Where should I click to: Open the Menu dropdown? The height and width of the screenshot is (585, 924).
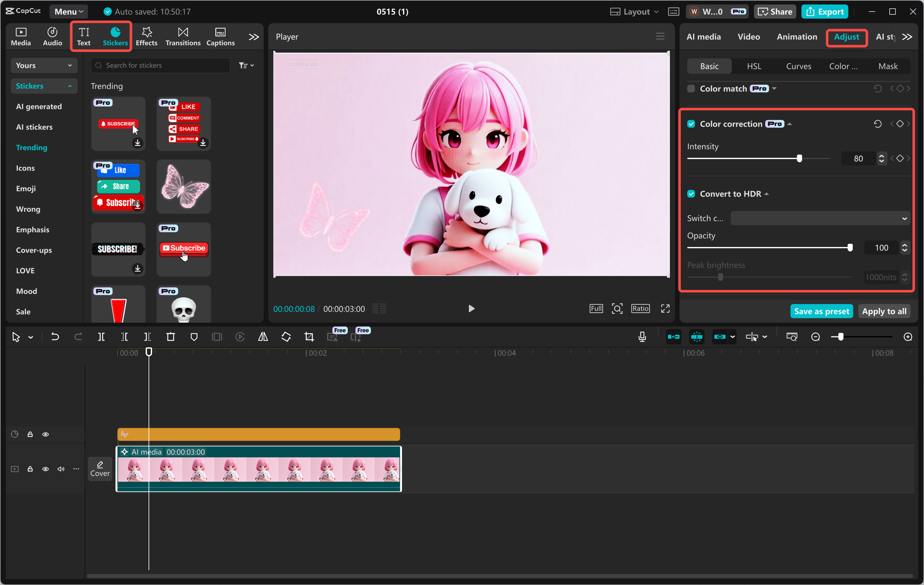(69, 12)
